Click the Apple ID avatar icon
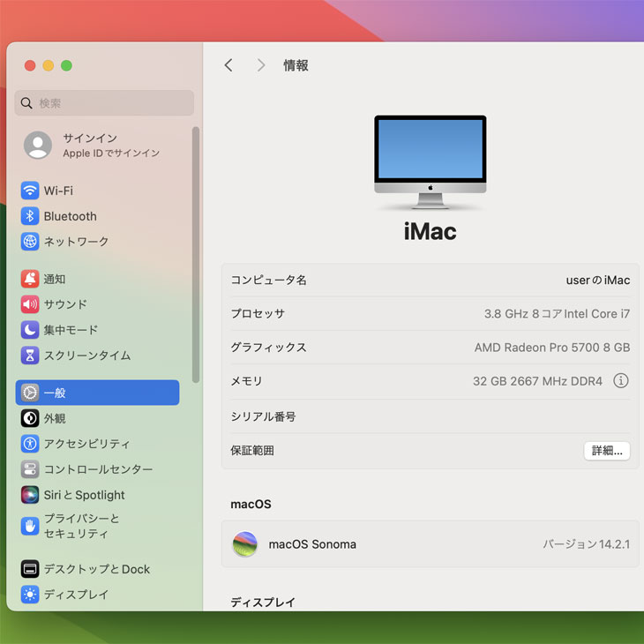The width and height of the screenshot is (644, 644). click(38, 145)
